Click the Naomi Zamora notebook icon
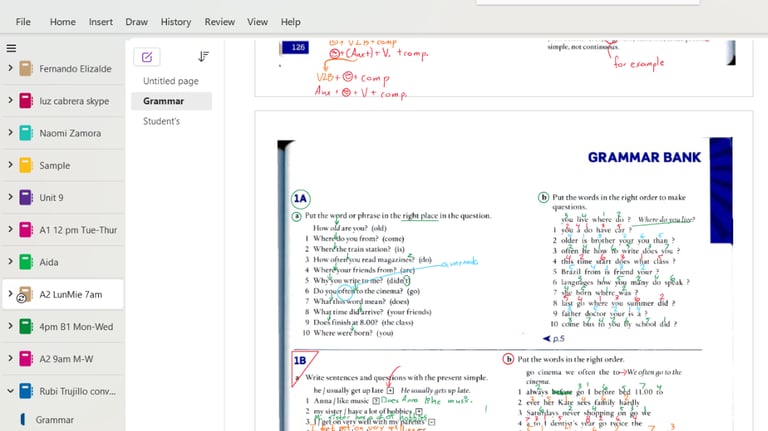768x431 pixels. [x=26, y=133]
